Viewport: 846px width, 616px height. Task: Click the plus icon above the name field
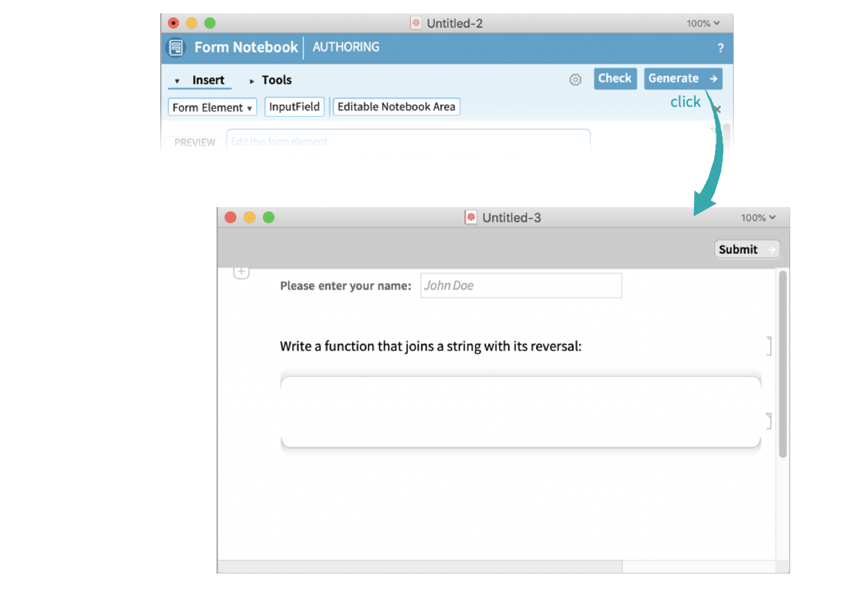[x=241, y=272]
